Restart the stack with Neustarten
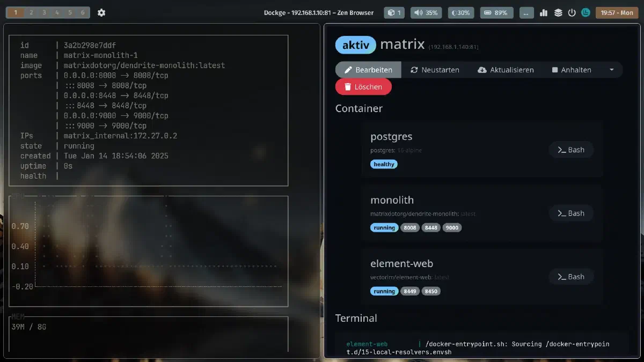 [435, 70]
